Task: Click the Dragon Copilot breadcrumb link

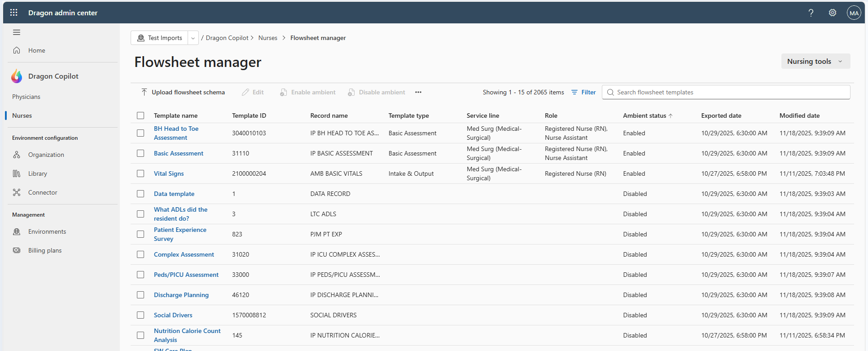Action: (227, 38)
